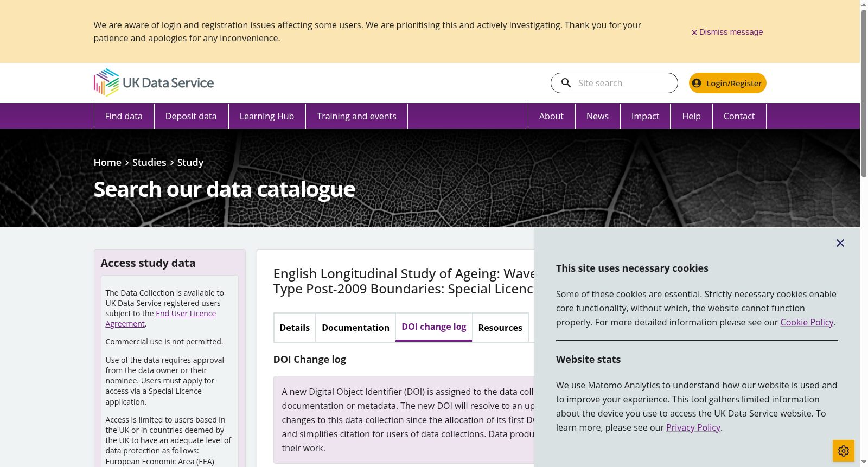Open the Training and events menu

click(x=356, y=116)
